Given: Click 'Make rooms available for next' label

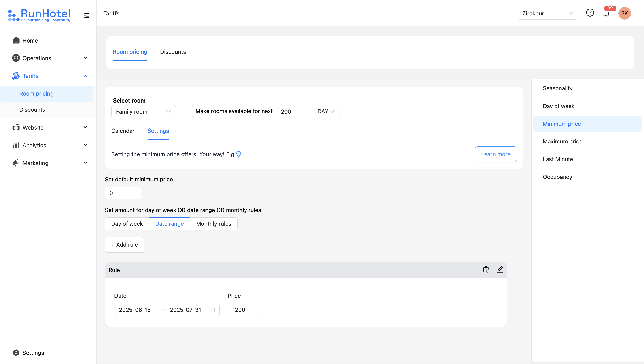Looking at the screenshot, I should tap(234, 111).
